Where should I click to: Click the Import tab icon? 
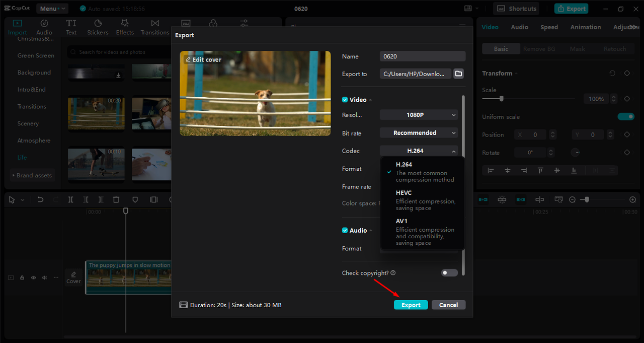[x=18, y=23]
